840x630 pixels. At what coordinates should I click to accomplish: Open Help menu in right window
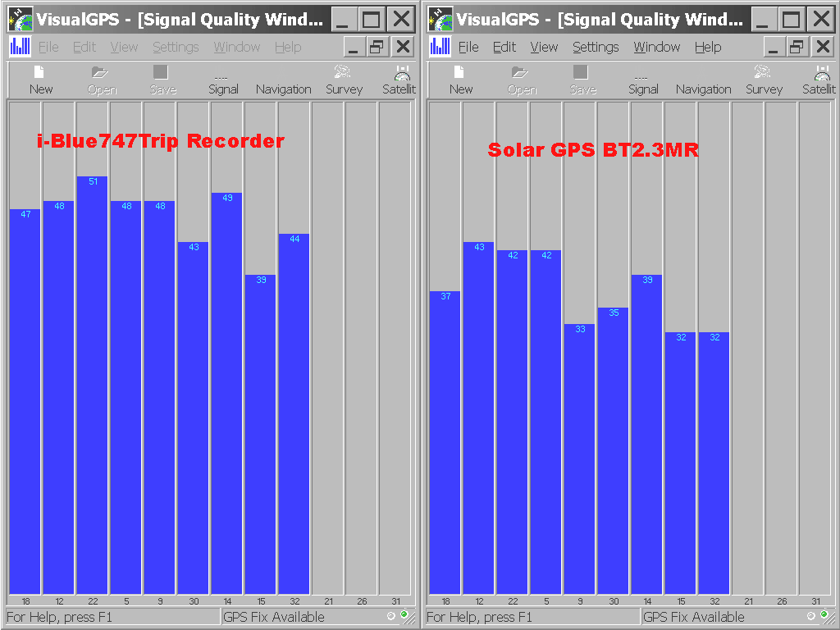pos(708,47)
